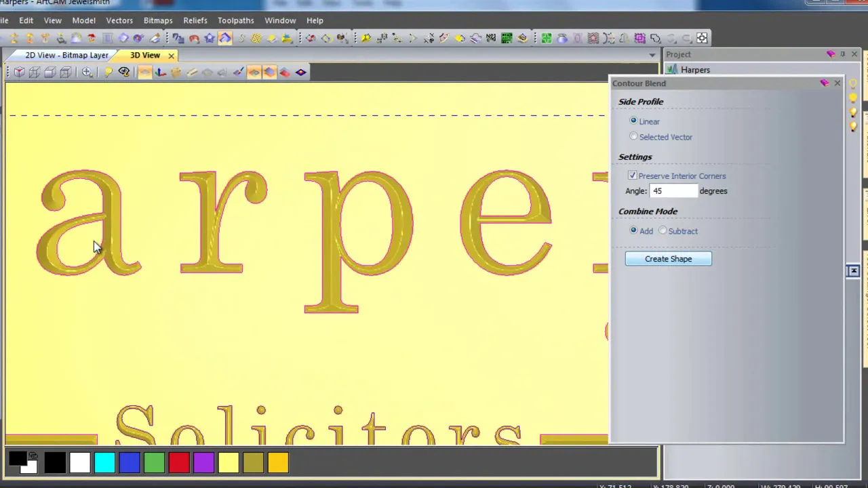This screenshot has width=868, height=488.
Task: Click the Angle degrees input field
Action: click(x=673, y=191)
